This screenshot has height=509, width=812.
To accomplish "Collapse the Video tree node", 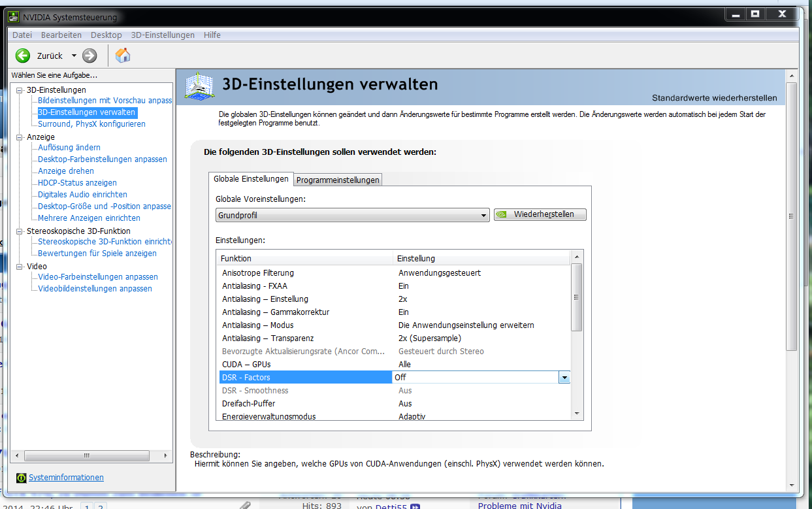I will 20,267.
